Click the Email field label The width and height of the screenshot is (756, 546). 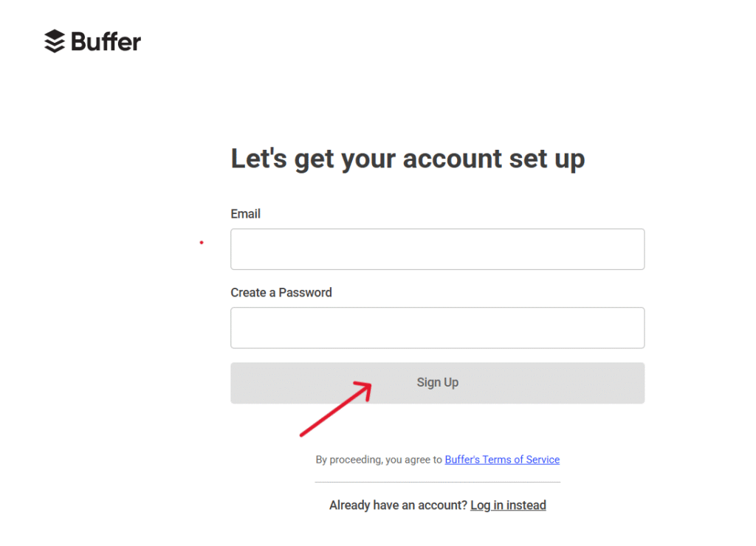pyautogui.click(x=245, y=214)
